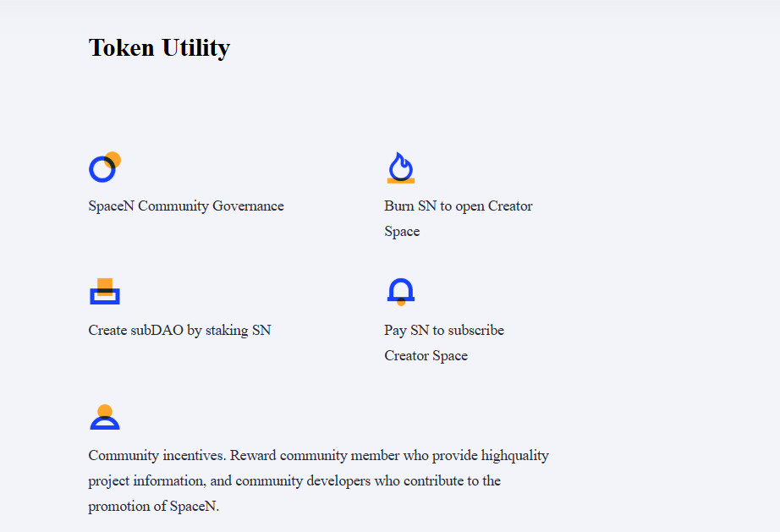Viewport: 780px width, 532px height.
Task: Click the word "Space" under the Burn SN line
Action: pyautogui.click(x=402, y=231)
